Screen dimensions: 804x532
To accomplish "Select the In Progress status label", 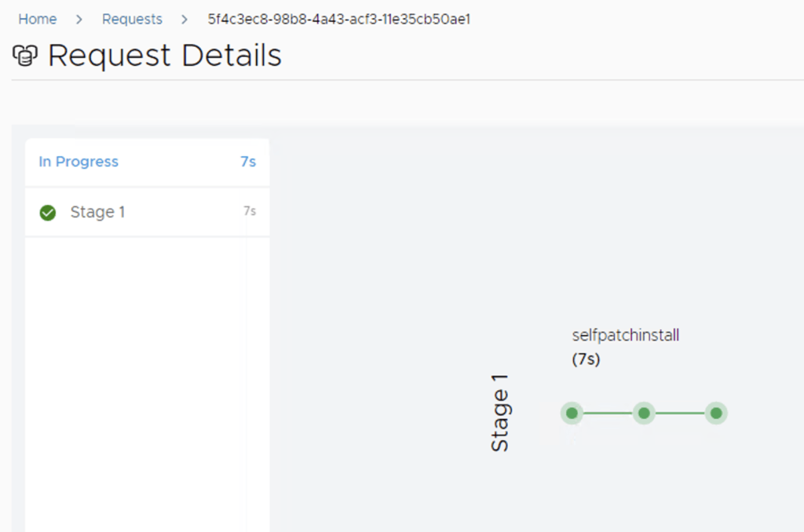I will pos(79,162).
